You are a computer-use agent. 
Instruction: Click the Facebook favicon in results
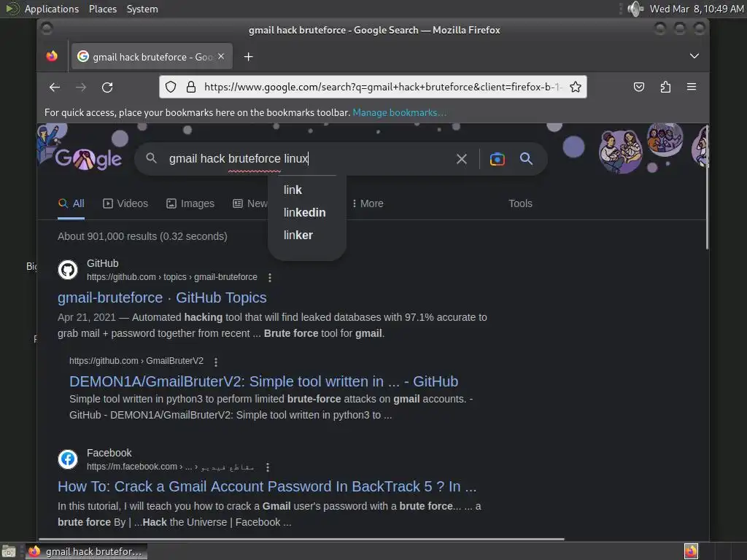(x=68, y=459)
